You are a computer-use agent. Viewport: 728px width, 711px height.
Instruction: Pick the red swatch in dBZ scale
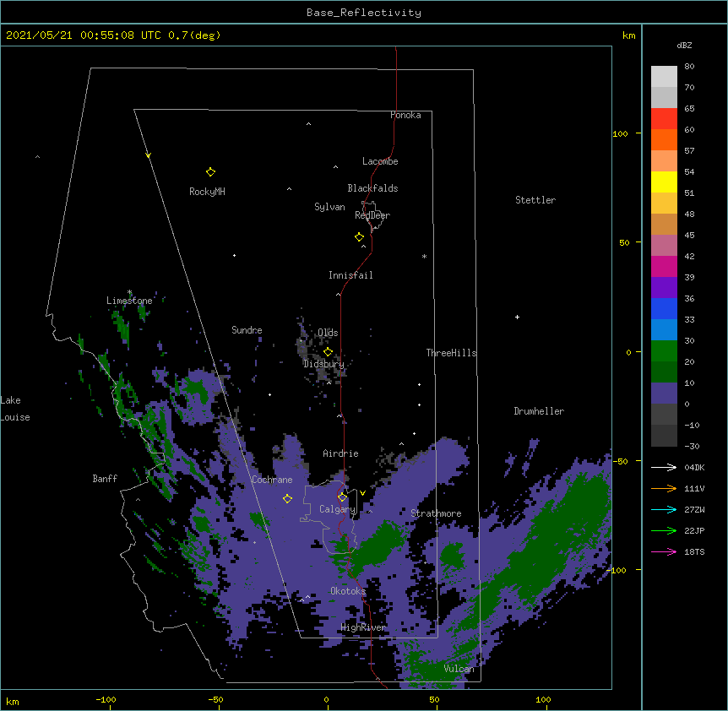[x=664, y=119]
